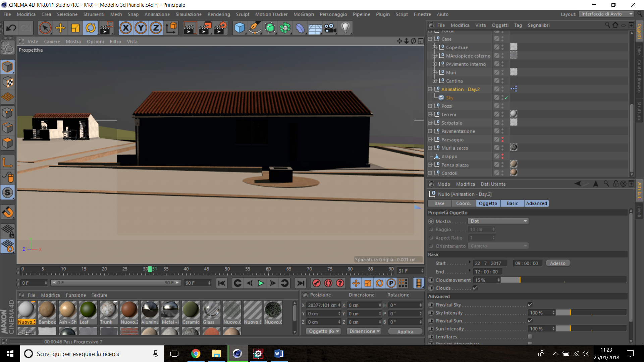Add a Cube primitive object
644x362 pixels.
point(239,28)
